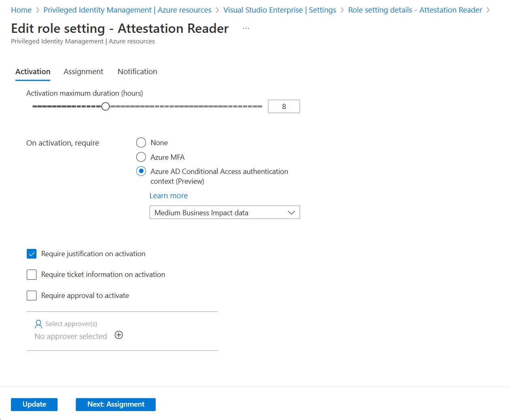Open the Learn more link

point(169,196)
